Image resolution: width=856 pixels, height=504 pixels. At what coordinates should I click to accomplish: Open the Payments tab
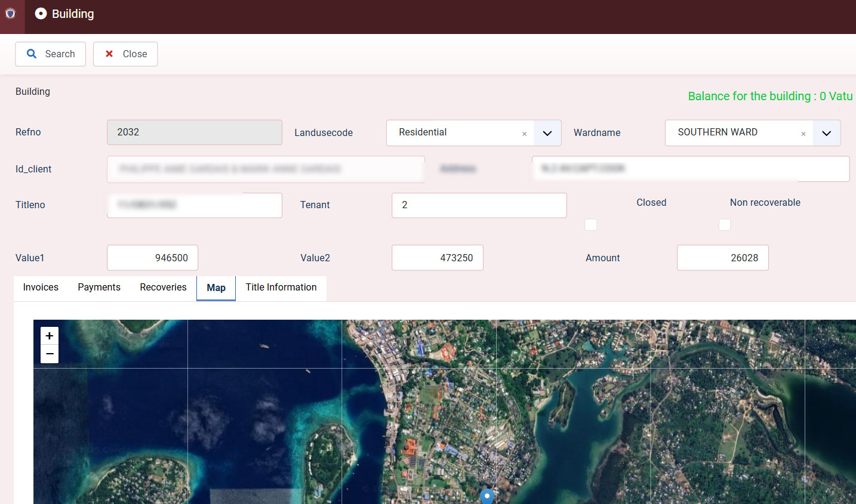coord(99,287)
